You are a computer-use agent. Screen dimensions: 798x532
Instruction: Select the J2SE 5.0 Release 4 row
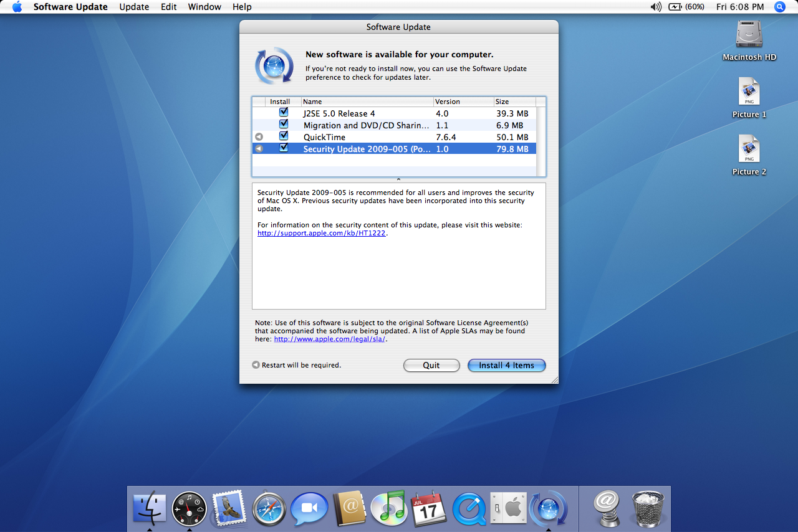394,113
